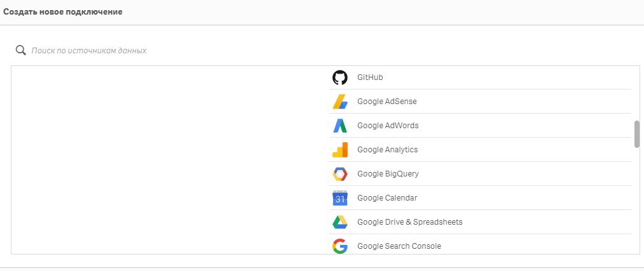
Task: Select the Google AdWords text label
Action: [x=388, y=126]
